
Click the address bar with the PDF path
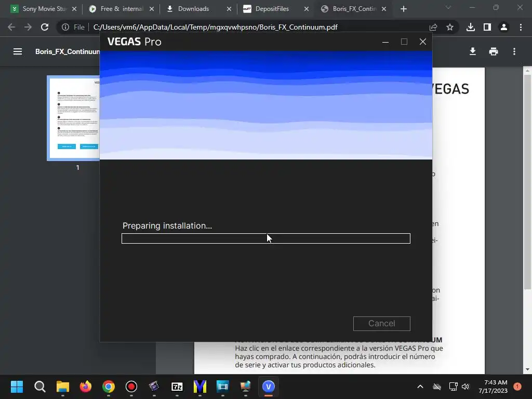(x=215, y=27)
